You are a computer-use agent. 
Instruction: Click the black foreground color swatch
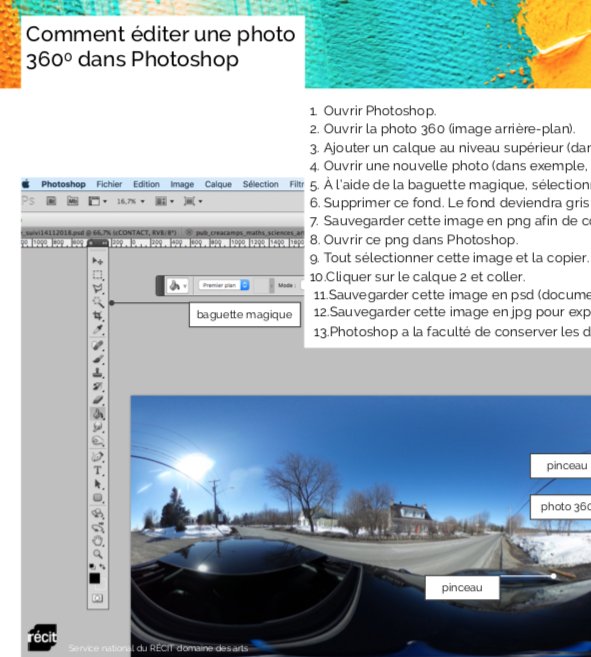click(x=94, y=578)
